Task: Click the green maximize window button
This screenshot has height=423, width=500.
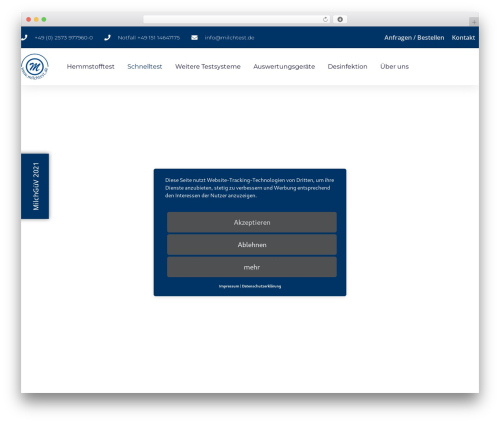Action: coord(44,19)
